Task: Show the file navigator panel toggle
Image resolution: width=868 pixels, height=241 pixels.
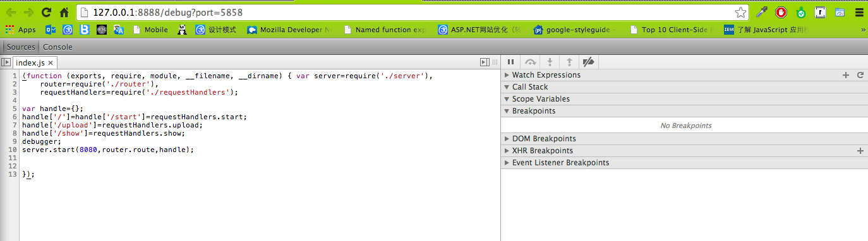Action: [6, 62]
